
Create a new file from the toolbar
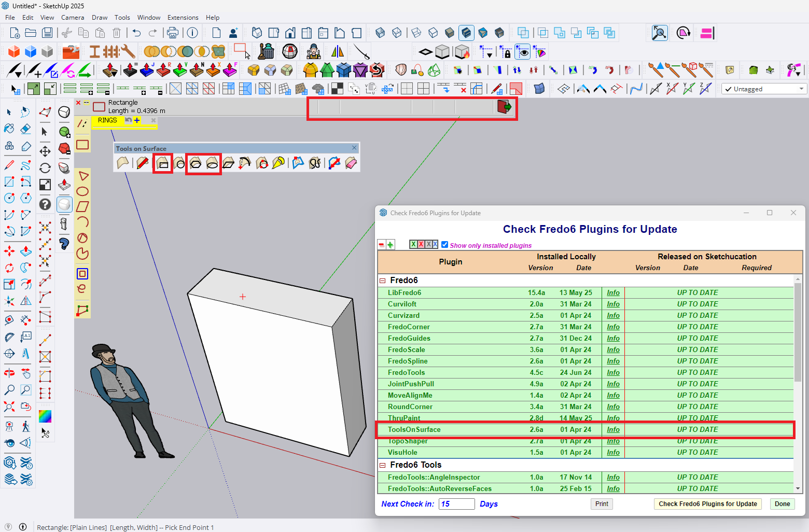(x=14, y=33)
